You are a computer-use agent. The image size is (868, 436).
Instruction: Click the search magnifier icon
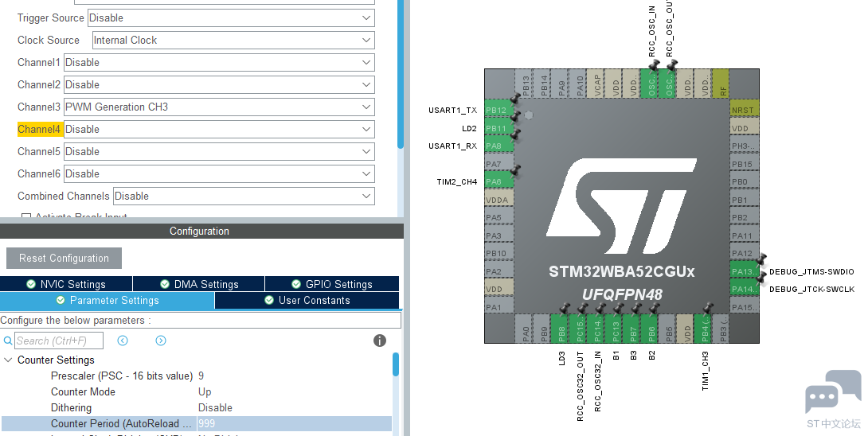pyautogui.click(x=7, y=341)
